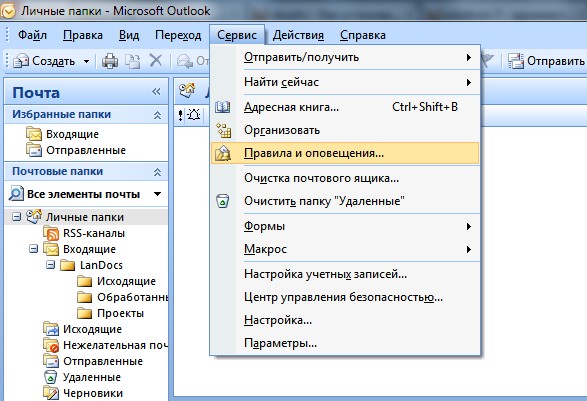
Task: Click the Move to folder toolbar icon
Action: tap(132, 61)
